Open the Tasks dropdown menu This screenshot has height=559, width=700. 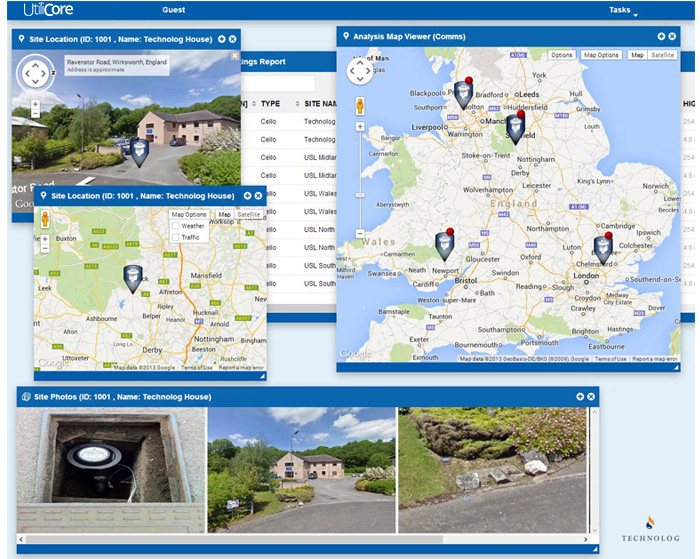click(x=623, y=10)
